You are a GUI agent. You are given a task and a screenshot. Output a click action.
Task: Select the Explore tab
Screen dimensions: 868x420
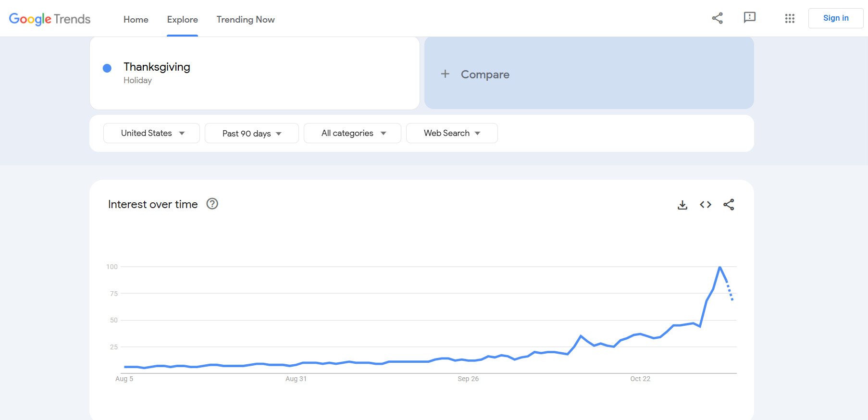(x=183, y=19)
